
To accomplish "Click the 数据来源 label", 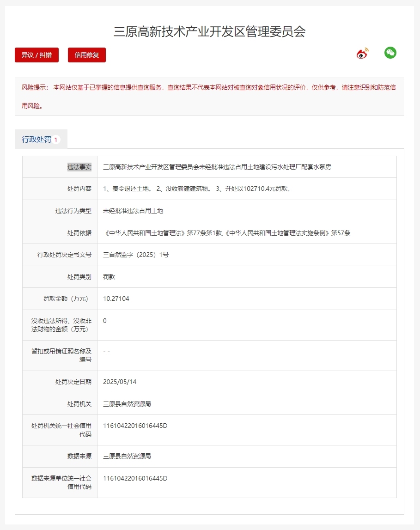I will 79,457.
